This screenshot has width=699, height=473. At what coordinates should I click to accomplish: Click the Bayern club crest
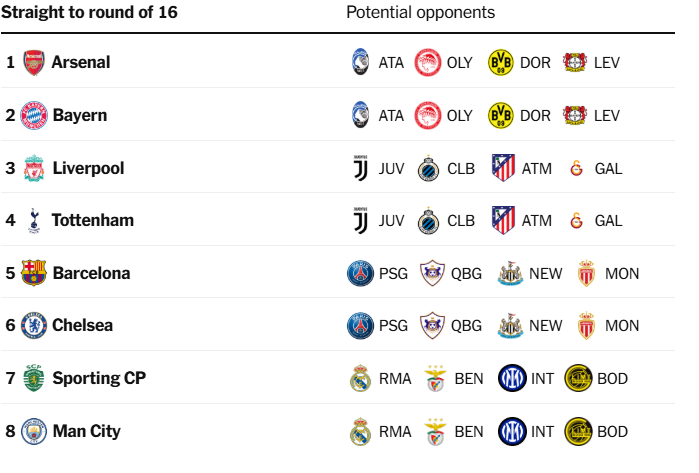tap(34, 115)
